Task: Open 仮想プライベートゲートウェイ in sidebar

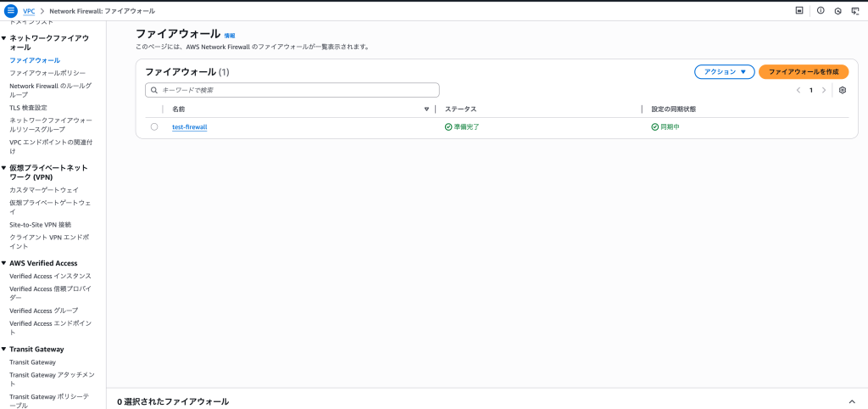Action: 50,207
